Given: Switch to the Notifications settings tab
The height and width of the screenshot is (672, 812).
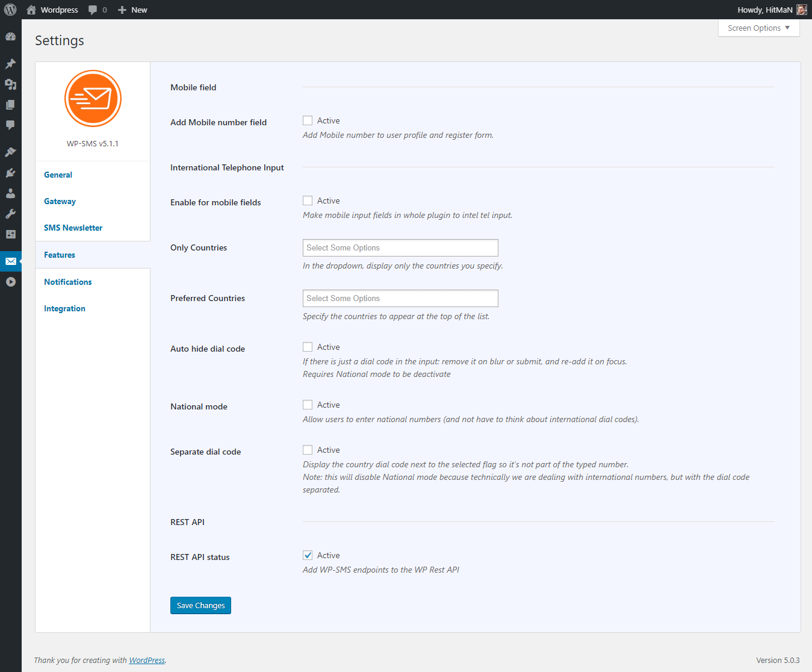Looking at the screenshot, I should pyautogui.click(x=68, y=282).
